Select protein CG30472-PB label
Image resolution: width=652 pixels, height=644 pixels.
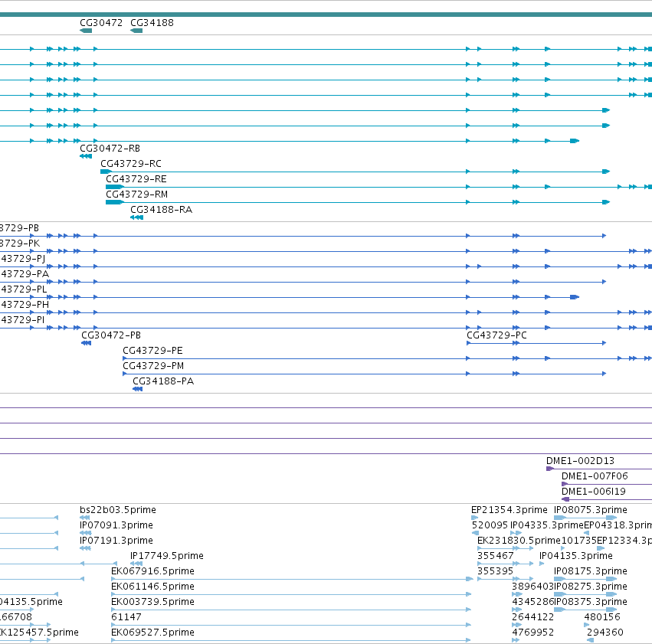click(x=111, y=335)
